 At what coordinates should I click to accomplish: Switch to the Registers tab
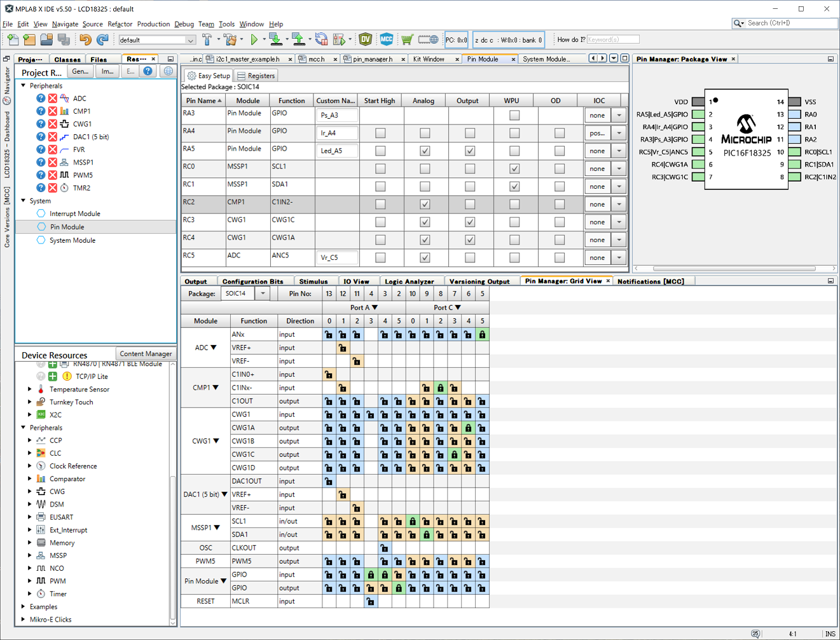pos(256,76)
